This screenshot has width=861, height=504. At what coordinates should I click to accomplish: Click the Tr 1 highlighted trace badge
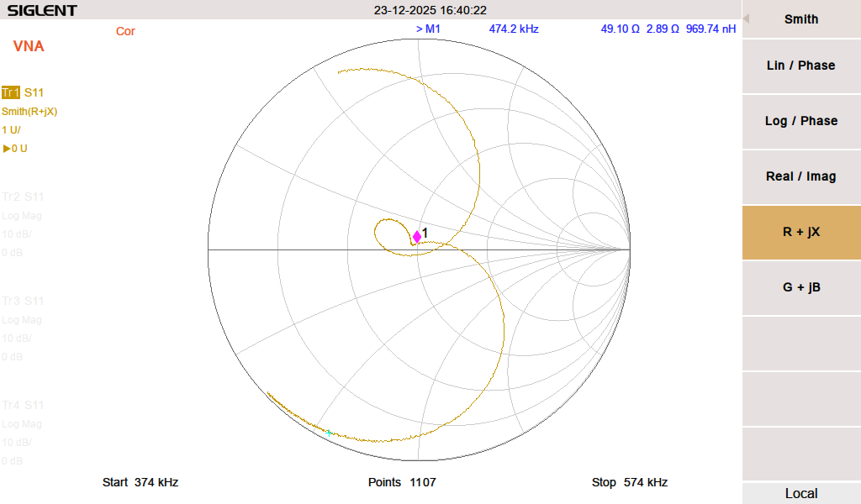[x=11, y=92]
